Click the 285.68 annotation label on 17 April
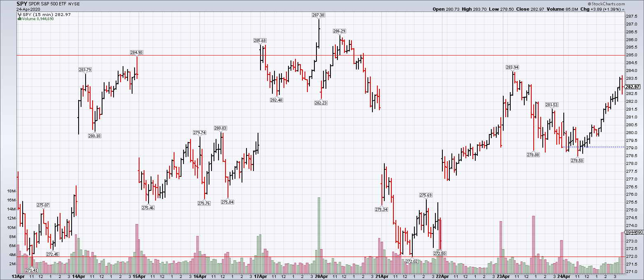 [260, 40]
